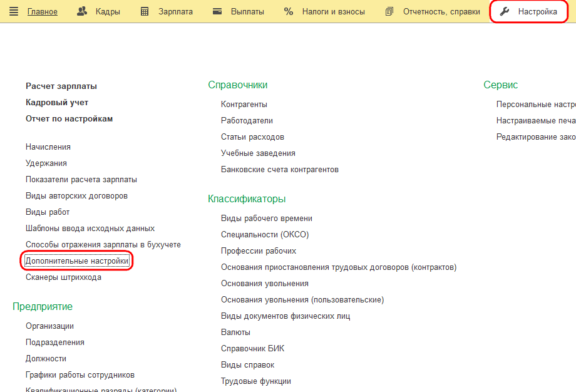Open the Выплаты section
576x392 pixels.
pyautogui.click(x=247, y=12)
